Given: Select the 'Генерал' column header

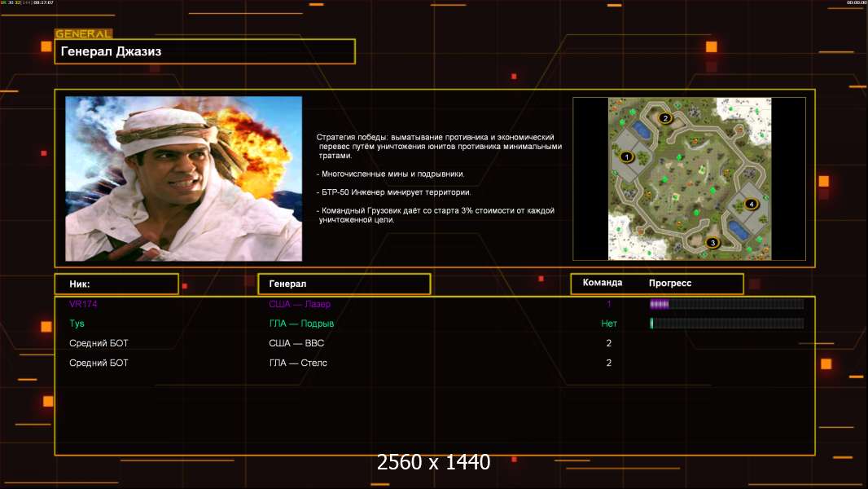Looking at the screenshot, I should click(x=344, y=284).
